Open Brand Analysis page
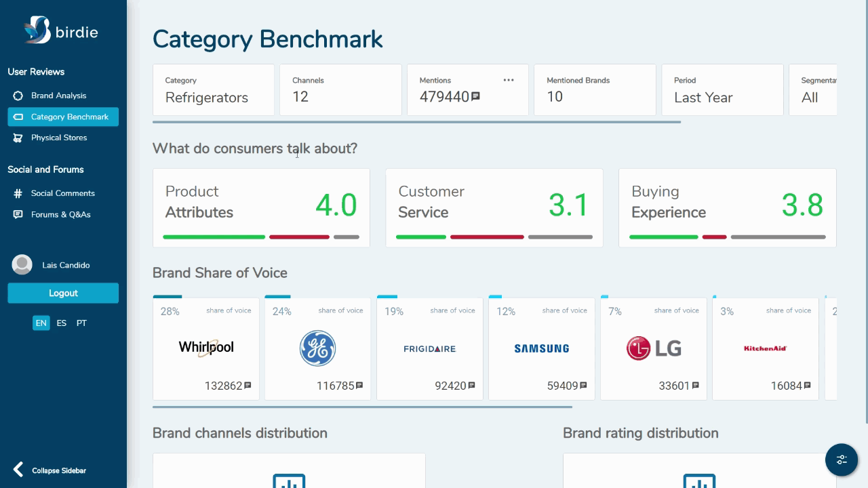The image size is (868, 488). (58, 96)
